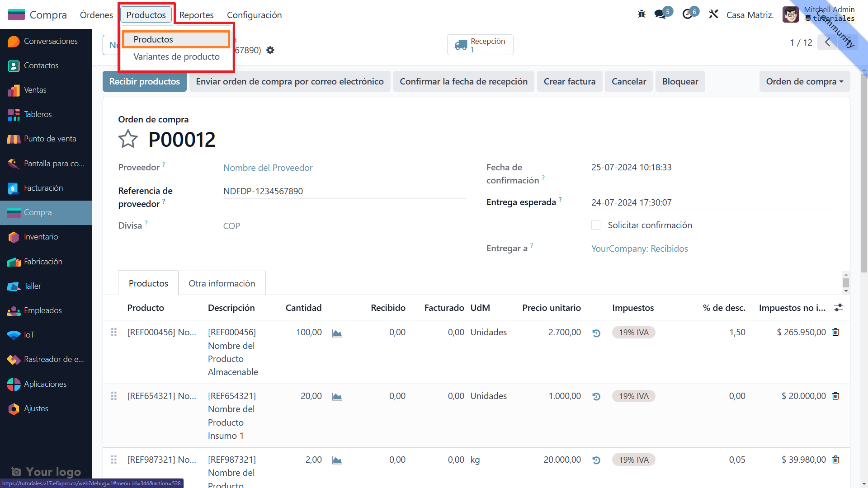Open the Reportes menu

pos(196,15)
